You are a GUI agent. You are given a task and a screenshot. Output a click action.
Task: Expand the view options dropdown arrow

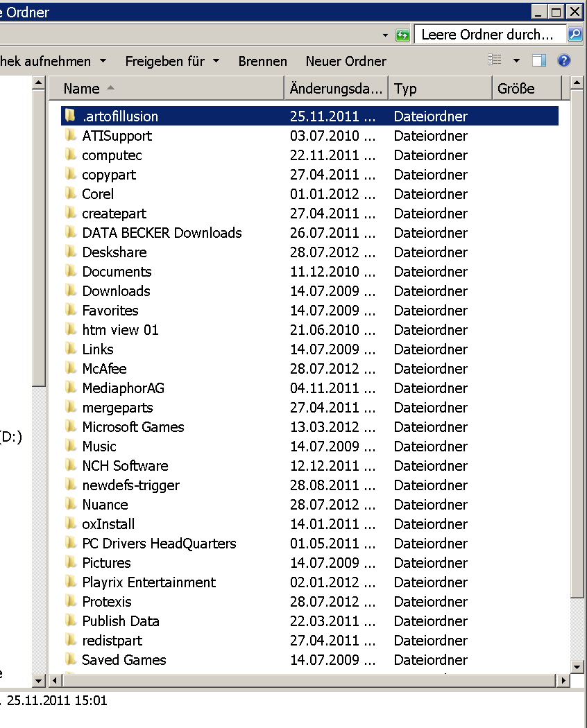(x=516, y=60)
